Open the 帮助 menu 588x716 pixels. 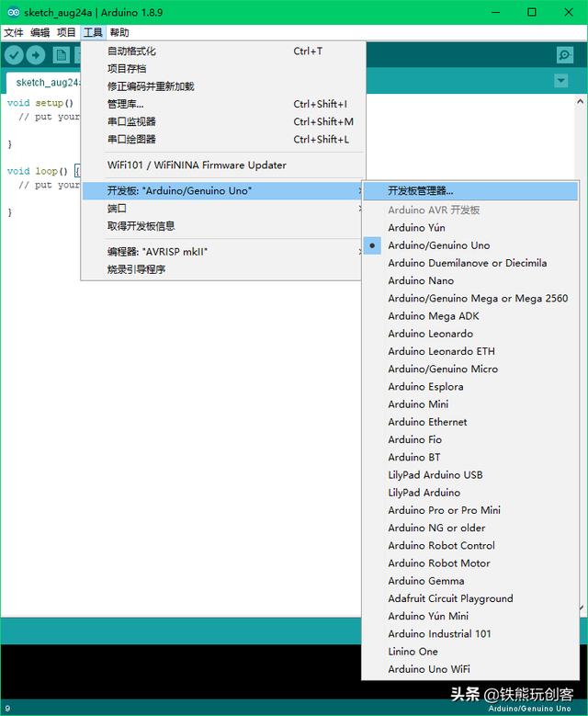coord(119,32)
